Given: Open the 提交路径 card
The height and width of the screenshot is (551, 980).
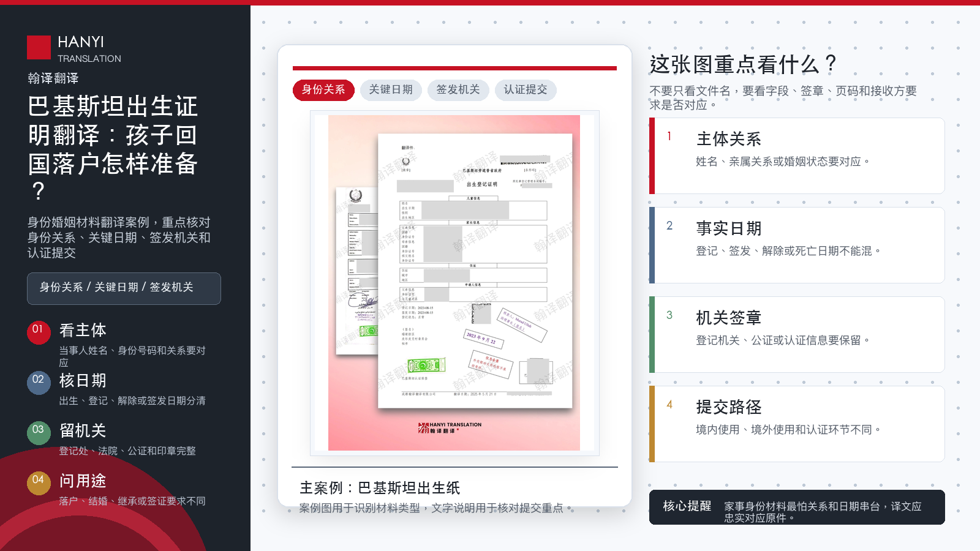Looking at the screenshot, I should pyautogui.click(x=797, y=424).
